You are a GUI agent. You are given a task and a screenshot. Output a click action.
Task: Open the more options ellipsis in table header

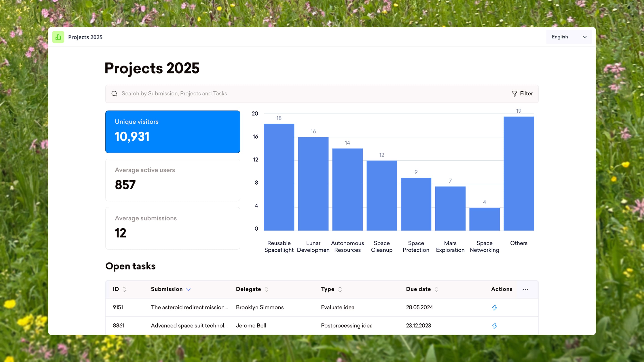525,289
